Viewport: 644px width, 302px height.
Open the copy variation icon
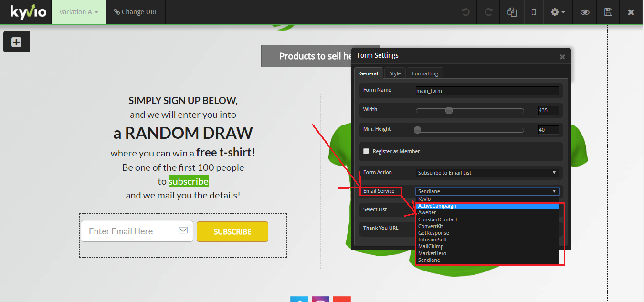click(x=512, y=12)
